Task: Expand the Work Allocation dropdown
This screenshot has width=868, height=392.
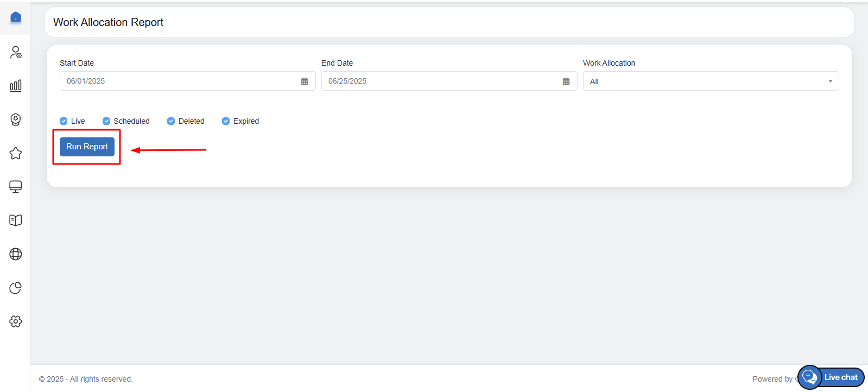Action: click(711, 81)
